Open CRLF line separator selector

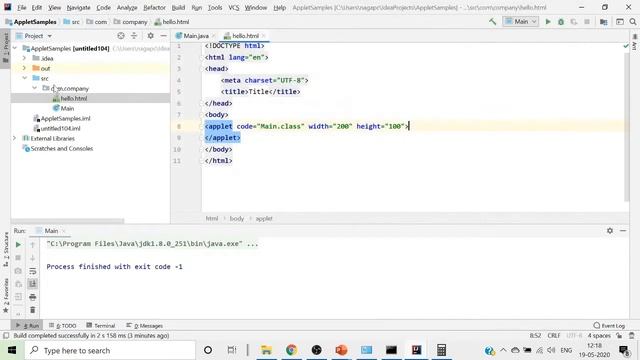pyautogui.click(x=554, y=336)
